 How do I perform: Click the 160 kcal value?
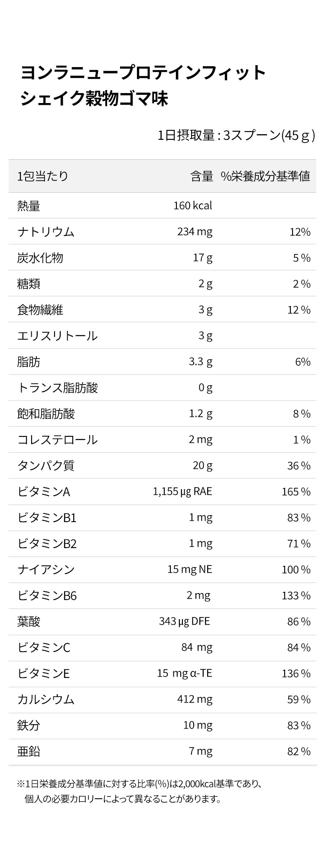[193, 206]
